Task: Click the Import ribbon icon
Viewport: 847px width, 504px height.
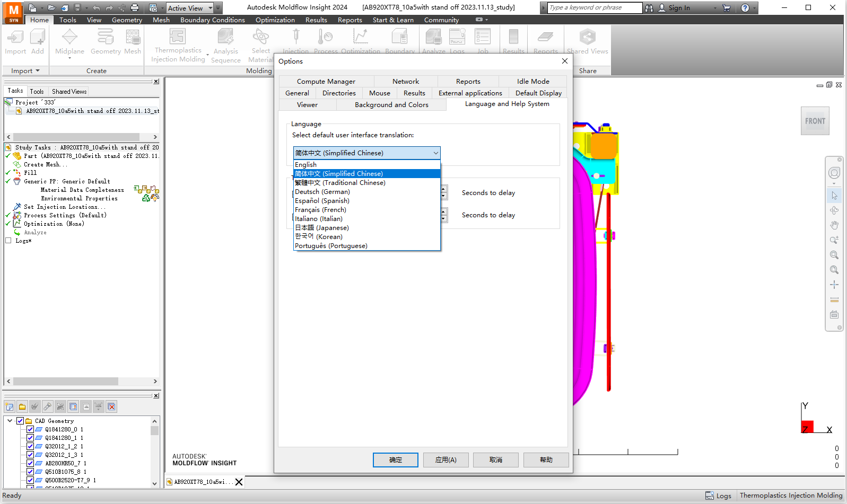Action: [15, 42]
